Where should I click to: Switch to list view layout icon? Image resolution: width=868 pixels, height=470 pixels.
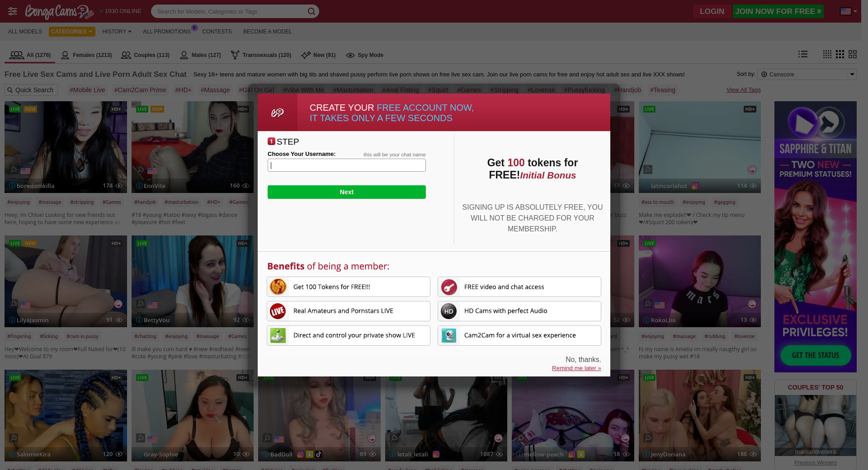tap(803, 54)
